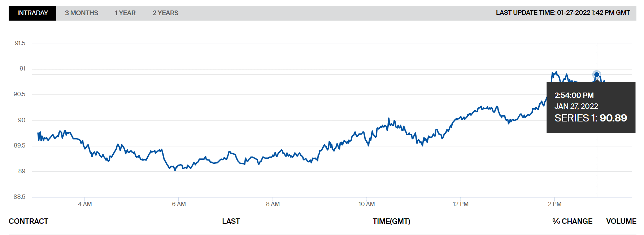This screenshot has width=644, height=235.
Task: Switch to the 3 MONTHS tab
Action: click(82, 13)
